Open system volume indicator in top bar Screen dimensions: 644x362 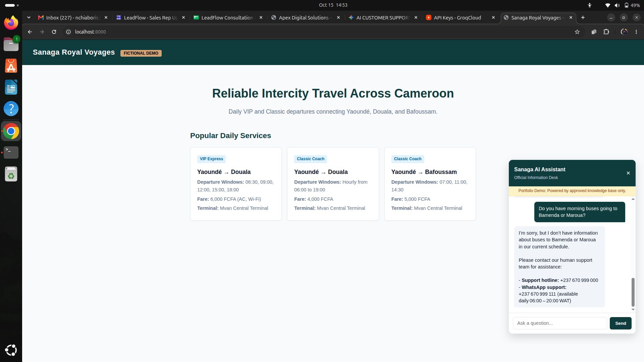pyautogui.click(x=617, y=5)
